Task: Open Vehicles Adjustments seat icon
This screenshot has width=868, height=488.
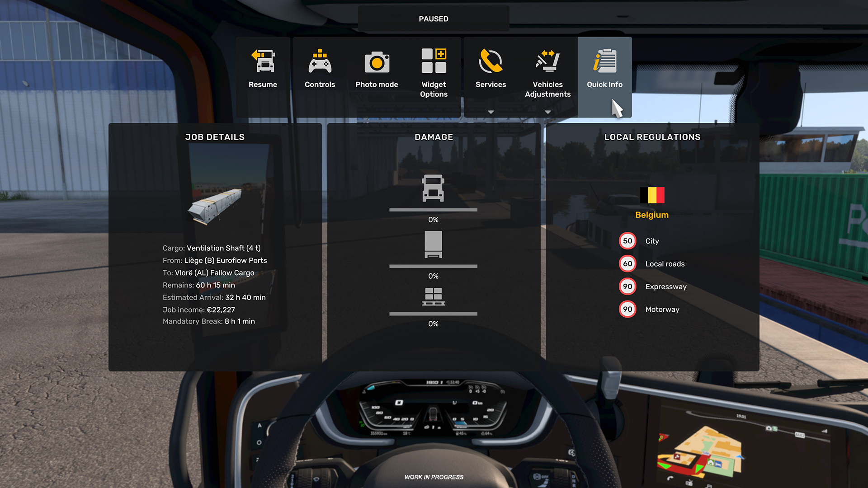Action: (x=548, y=61)
